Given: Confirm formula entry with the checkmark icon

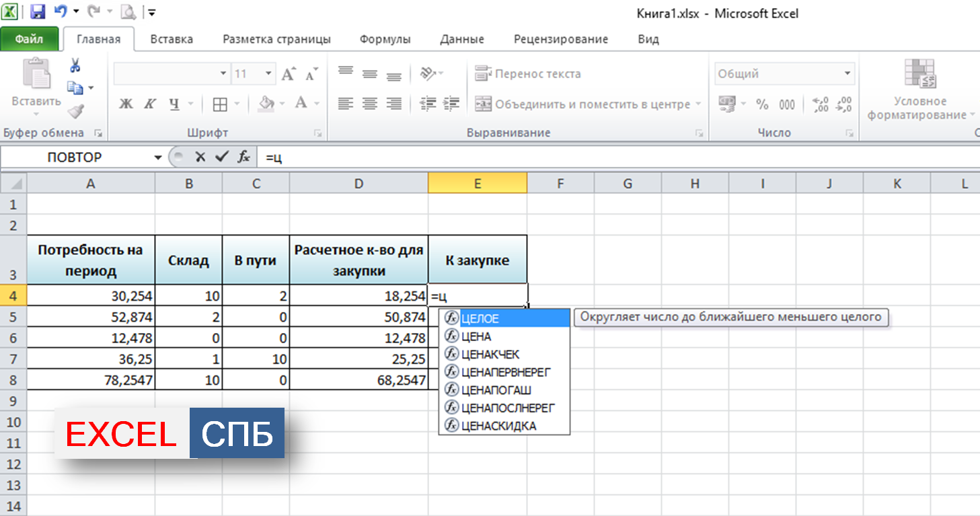Looking at the screenshot, I should point(221,157).
